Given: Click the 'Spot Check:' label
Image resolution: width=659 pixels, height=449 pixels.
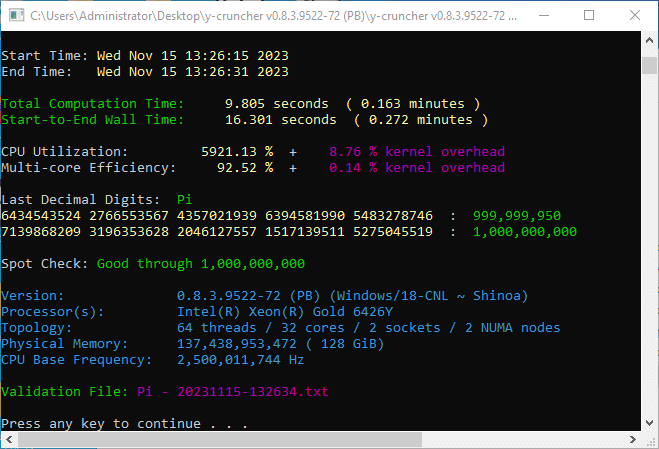Looking at the screenshot, I should coord(45,264).
